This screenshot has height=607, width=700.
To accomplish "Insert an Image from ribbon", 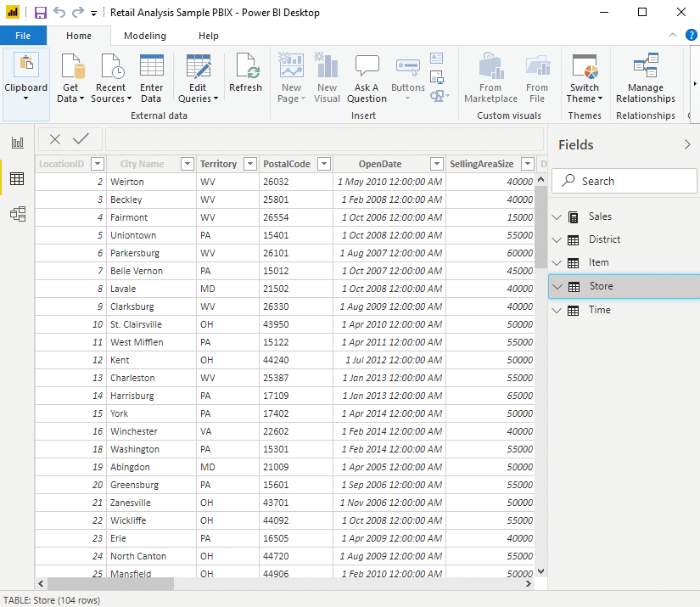I will coord(437,76).
